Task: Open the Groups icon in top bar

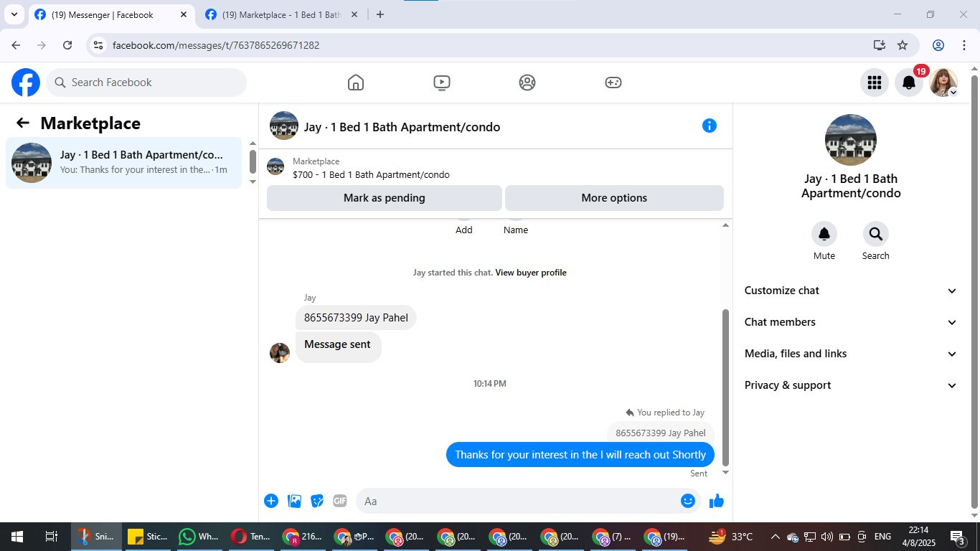Action: tap(527, 83)
